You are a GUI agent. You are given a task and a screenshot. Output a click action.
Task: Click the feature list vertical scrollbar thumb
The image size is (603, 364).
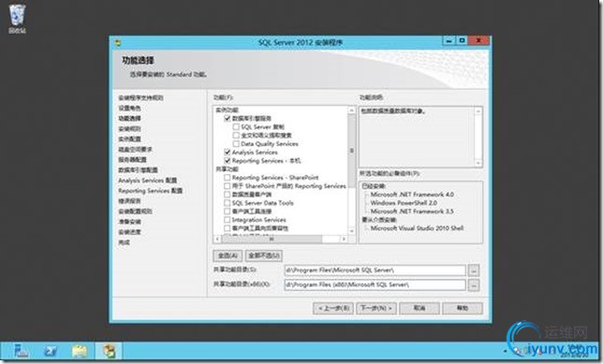351,151
